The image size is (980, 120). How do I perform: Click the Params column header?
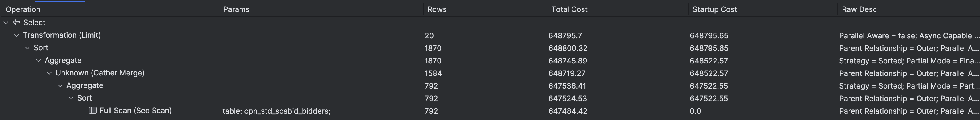(236, 9)
